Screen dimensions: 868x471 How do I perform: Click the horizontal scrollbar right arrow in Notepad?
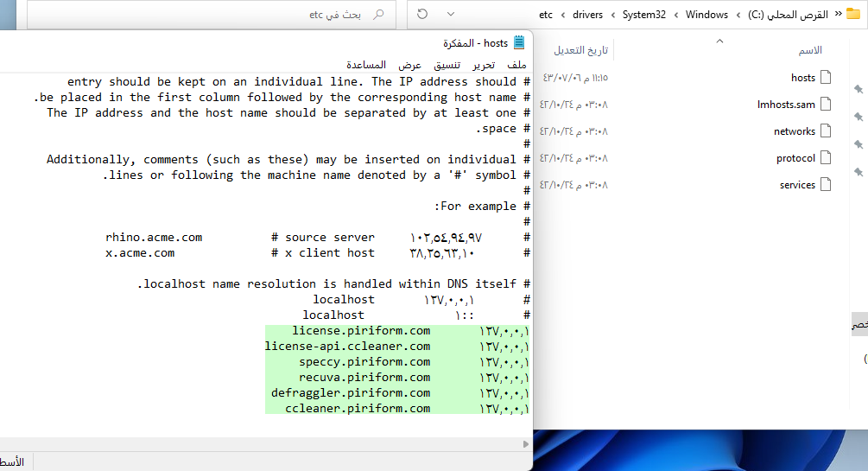[x=525, y=444]
